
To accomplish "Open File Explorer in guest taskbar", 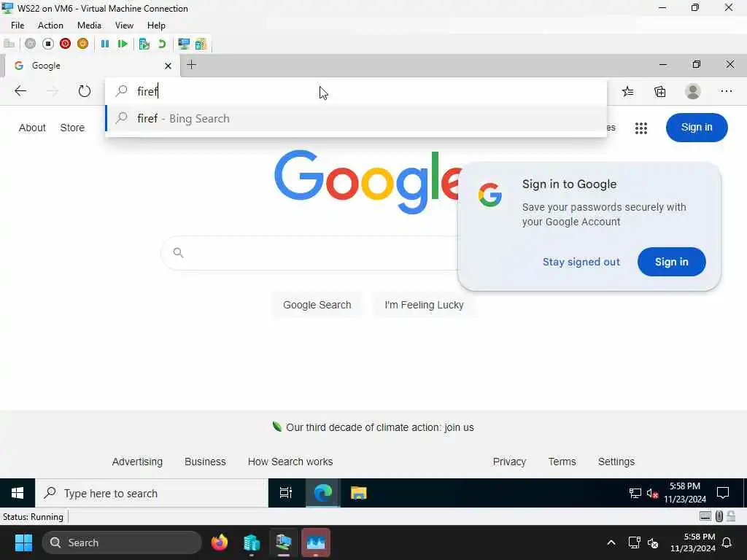I will [358, 493].
